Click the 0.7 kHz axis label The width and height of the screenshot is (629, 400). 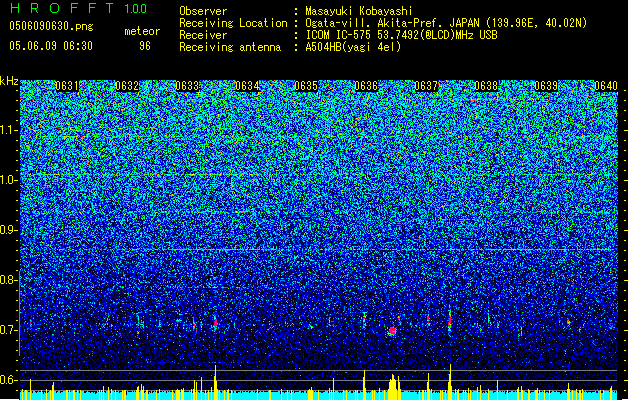(8, 330)
